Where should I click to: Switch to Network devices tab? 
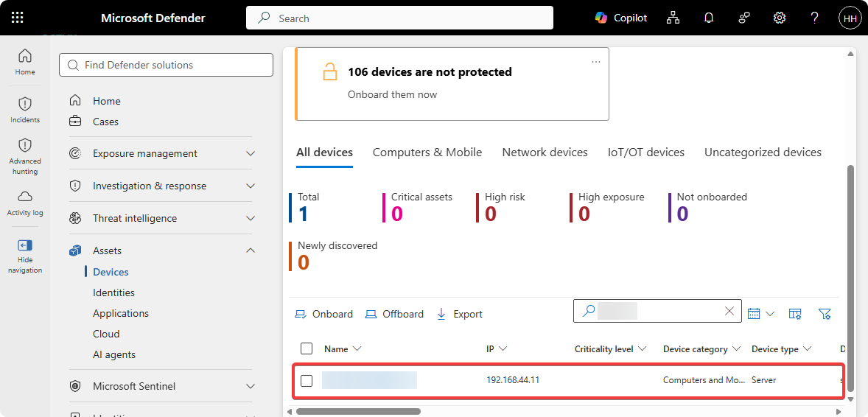(x=545, y=153)
